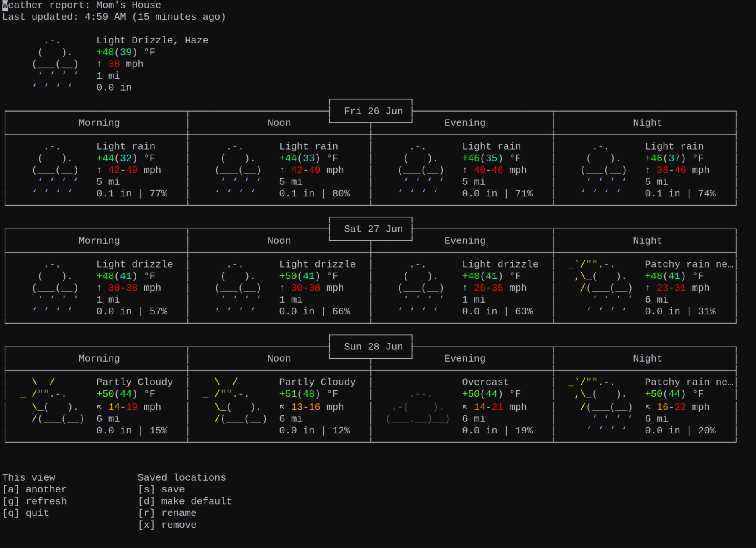Click the current conditions drizzle cloud icon
Screen dimensions: 756x548
pos(56,64)
